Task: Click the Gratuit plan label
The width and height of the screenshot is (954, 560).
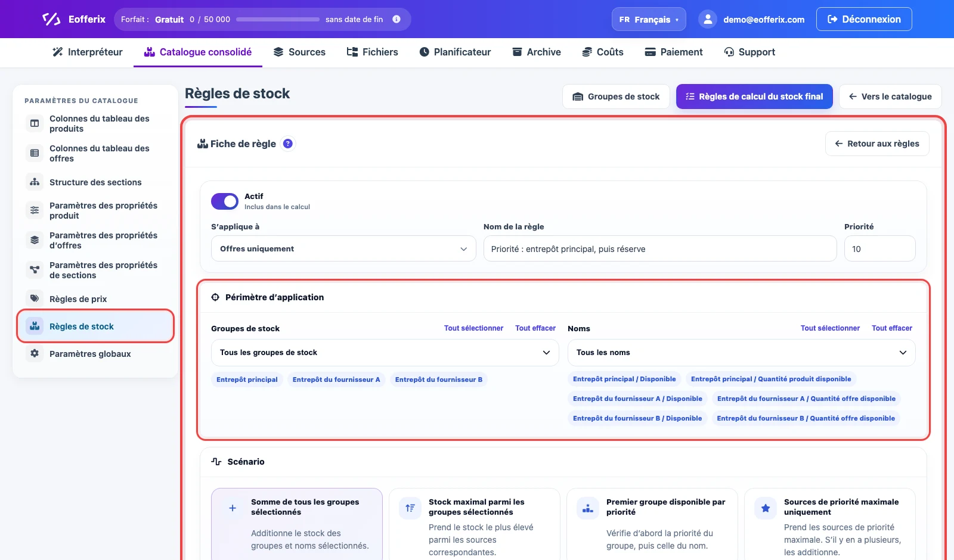Action: [x=169, y=20]
